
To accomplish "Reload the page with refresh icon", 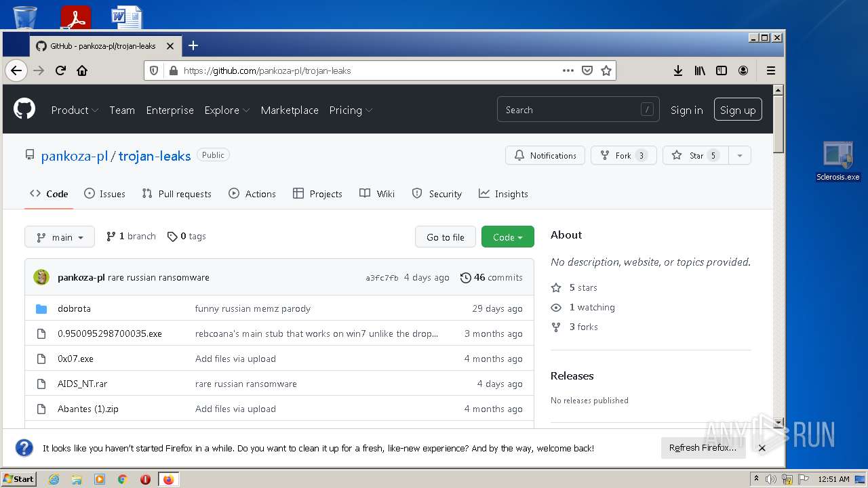I will coord(60,70).
